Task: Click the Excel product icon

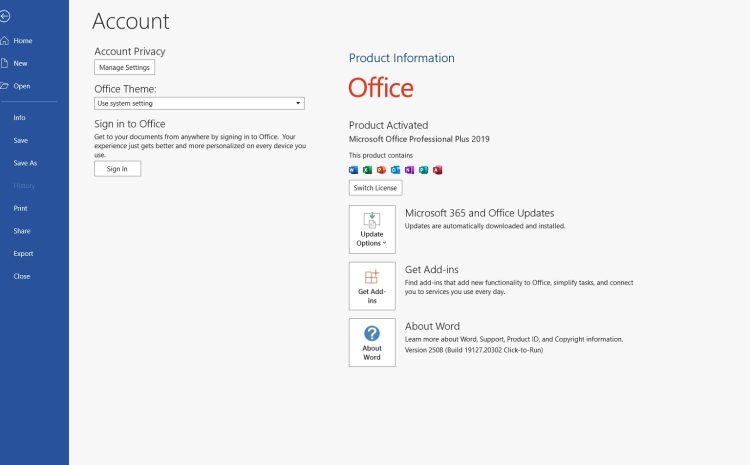Action: 367,170
